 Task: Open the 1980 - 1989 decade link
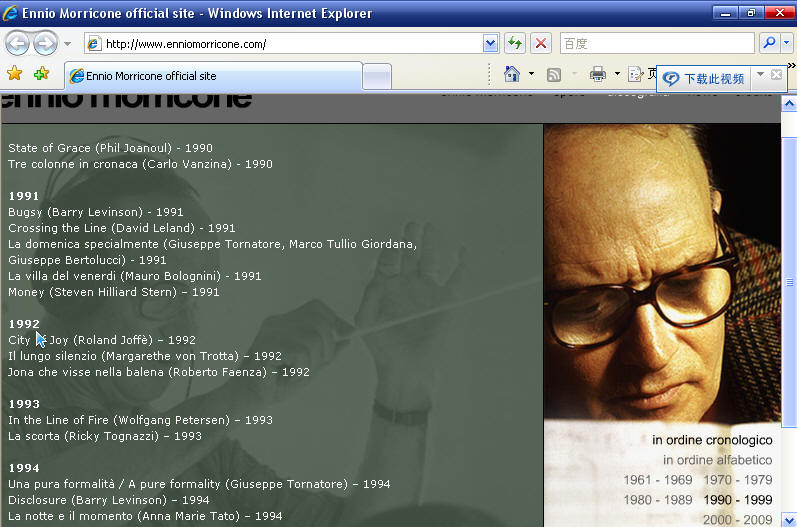click(x=658, y=500)
